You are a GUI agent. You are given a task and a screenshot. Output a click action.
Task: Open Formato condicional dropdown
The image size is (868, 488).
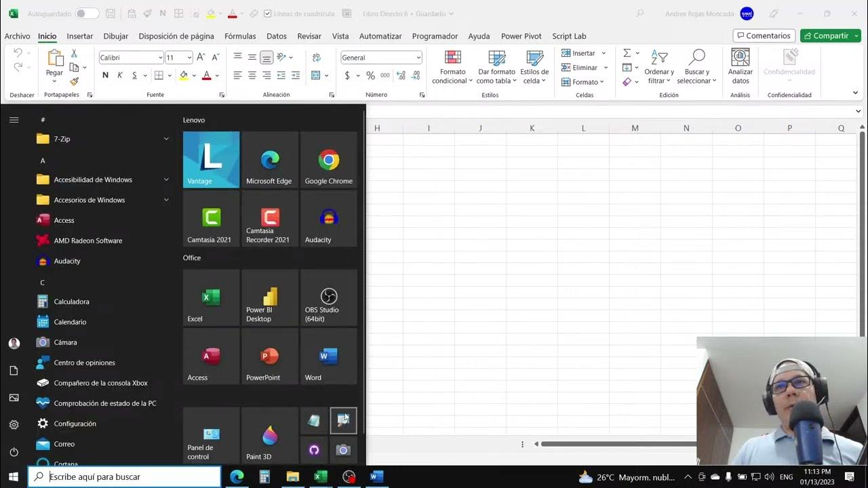452,68
